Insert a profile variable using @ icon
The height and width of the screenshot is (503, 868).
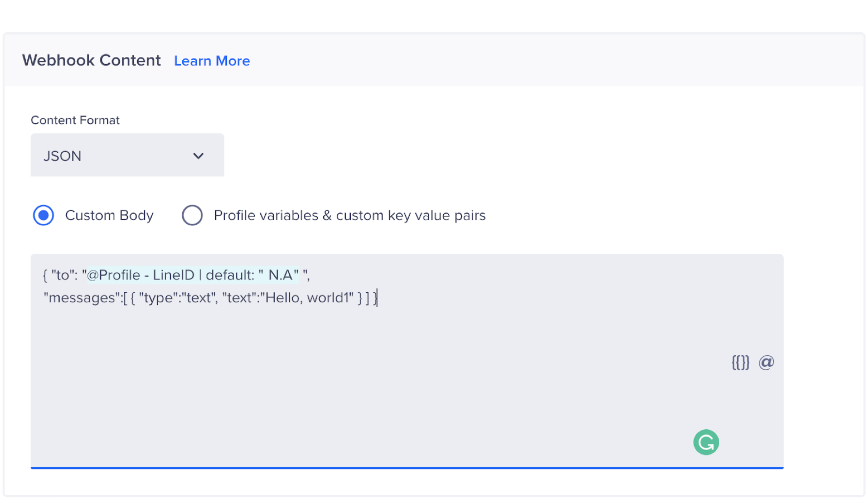pyautogui.click(x=766, y=362)
